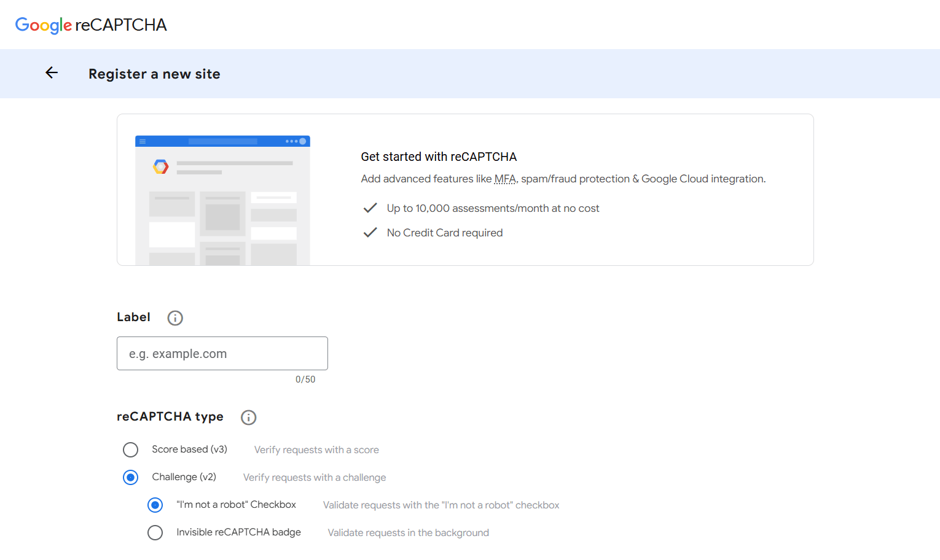
Task: Select the Challenge (v2) option
Action: pyautogui.click(x=130, y=477)
